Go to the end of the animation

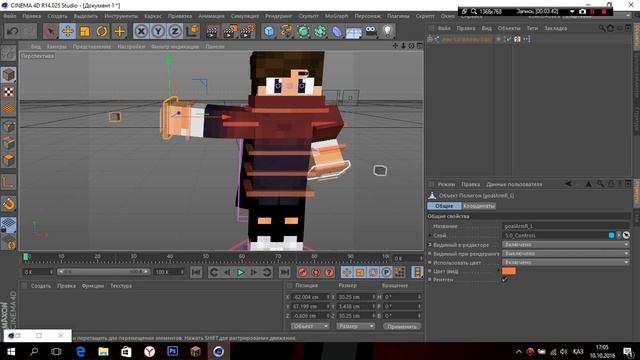284,272
